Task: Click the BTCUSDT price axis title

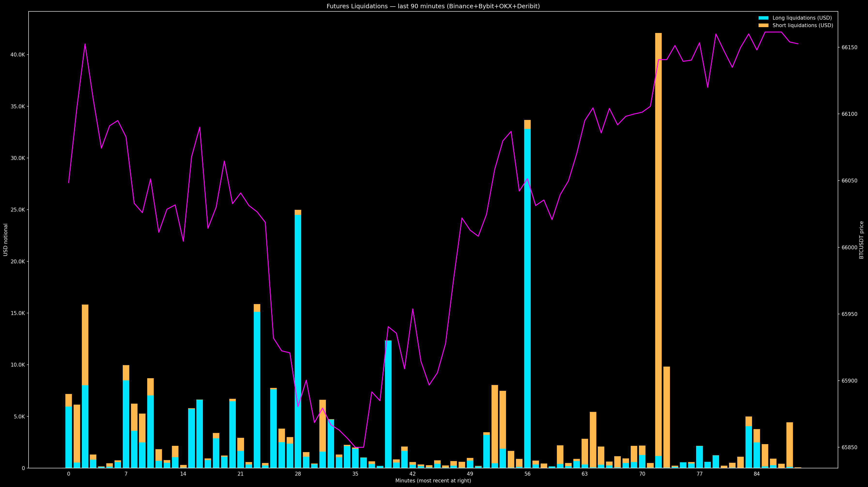Action: (x=862, y=240)
